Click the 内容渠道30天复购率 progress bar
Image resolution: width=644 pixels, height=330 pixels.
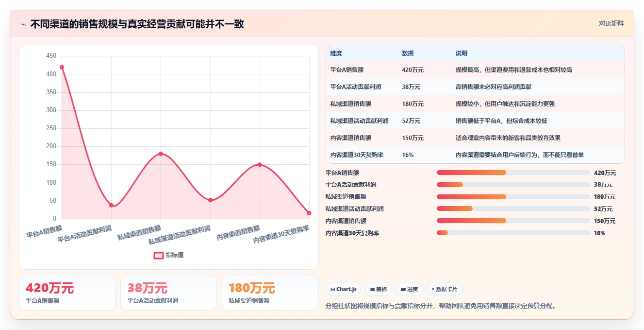513,233
